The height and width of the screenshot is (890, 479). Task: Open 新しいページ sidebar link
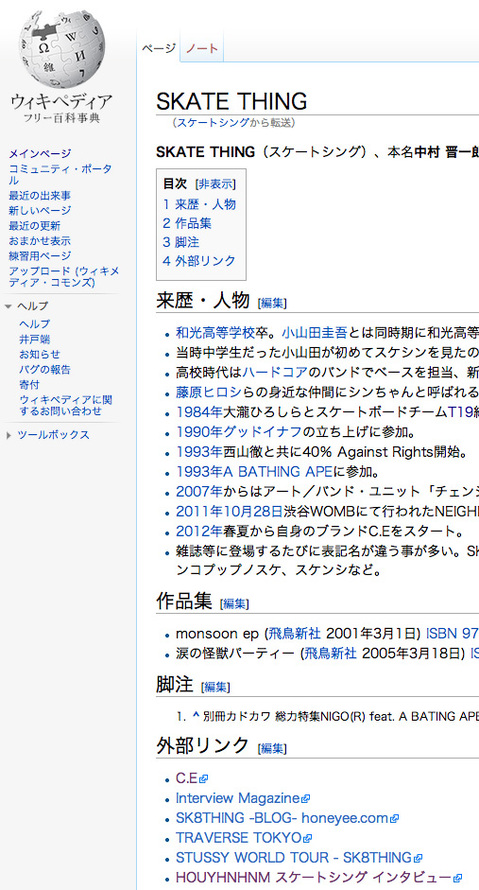pyautogui.click(x=40, y=211)
